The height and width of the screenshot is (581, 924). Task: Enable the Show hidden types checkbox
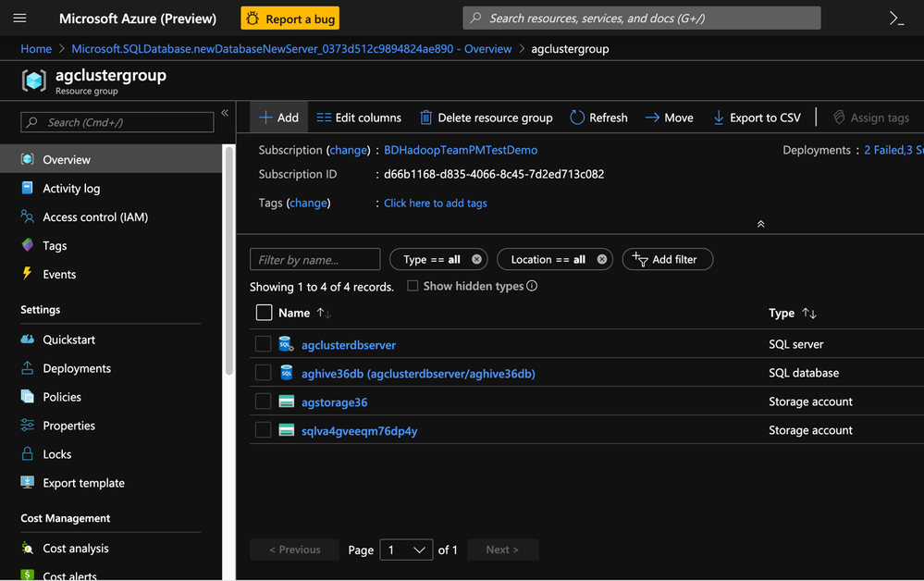413,286
